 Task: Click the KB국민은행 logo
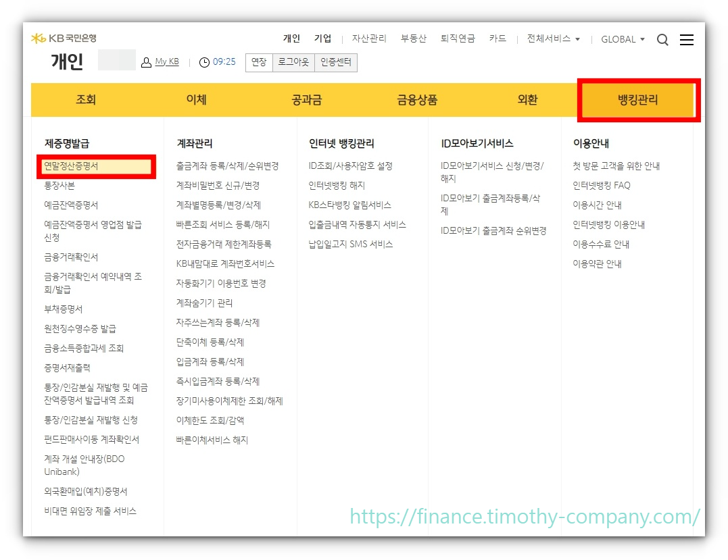64,38
